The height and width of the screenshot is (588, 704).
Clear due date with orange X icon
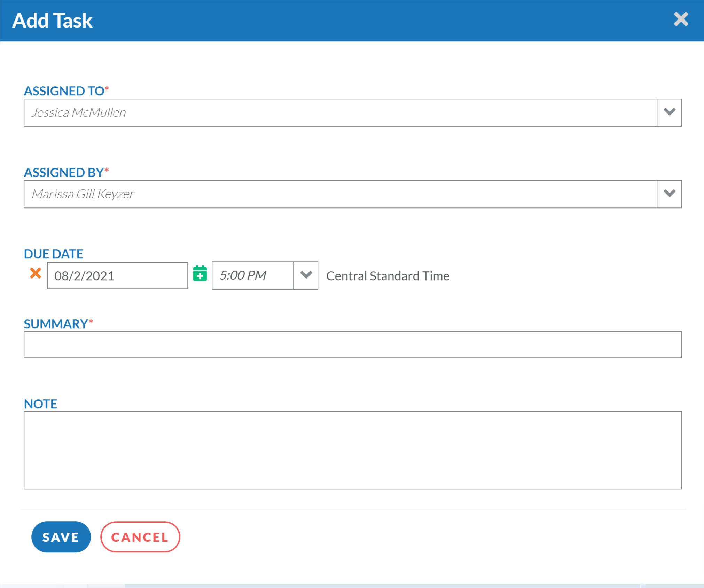click(36, 273)
